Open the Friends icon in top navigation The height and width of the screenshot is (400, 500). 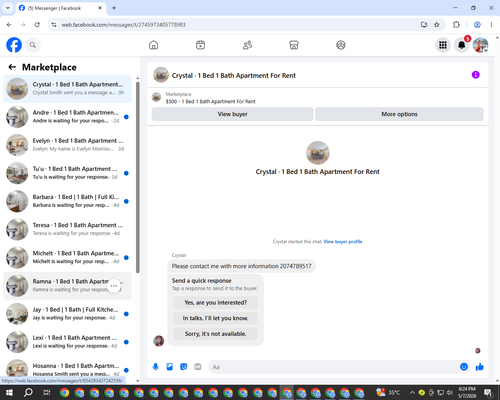tap(247, 45)
